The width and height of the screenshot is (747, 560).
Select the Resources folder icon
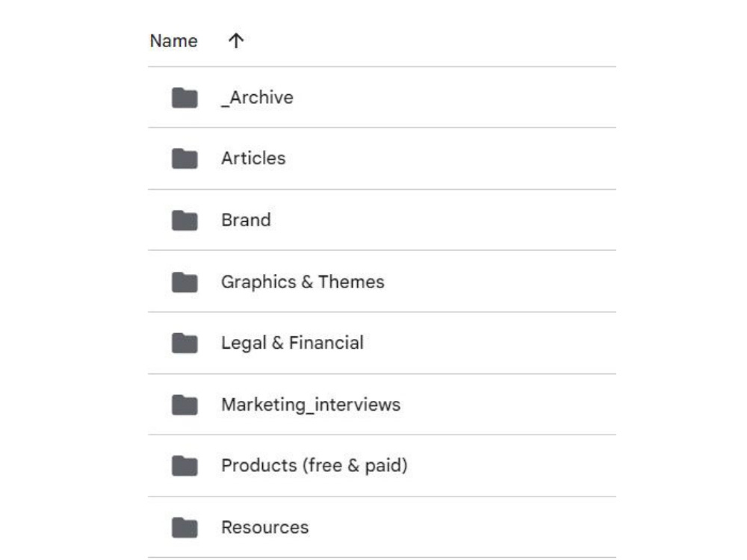[185, 528]
